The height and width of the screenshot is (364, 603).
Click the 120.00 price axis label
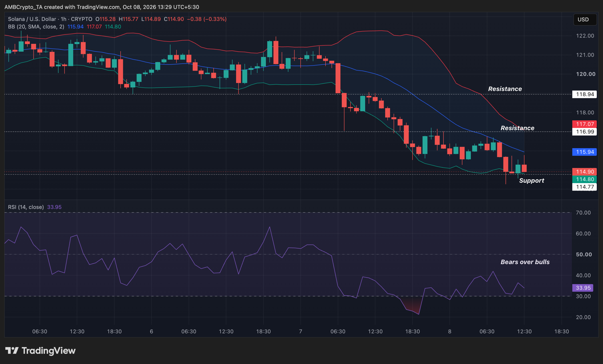pyautogui.click(x=586, y=74)
